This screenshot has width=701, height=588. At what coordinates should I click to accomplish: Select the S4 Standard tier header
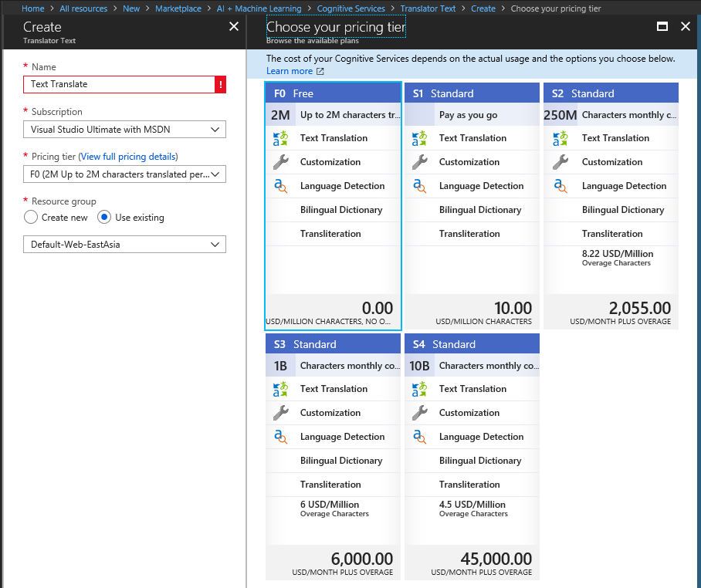click(x=472, y=344)
